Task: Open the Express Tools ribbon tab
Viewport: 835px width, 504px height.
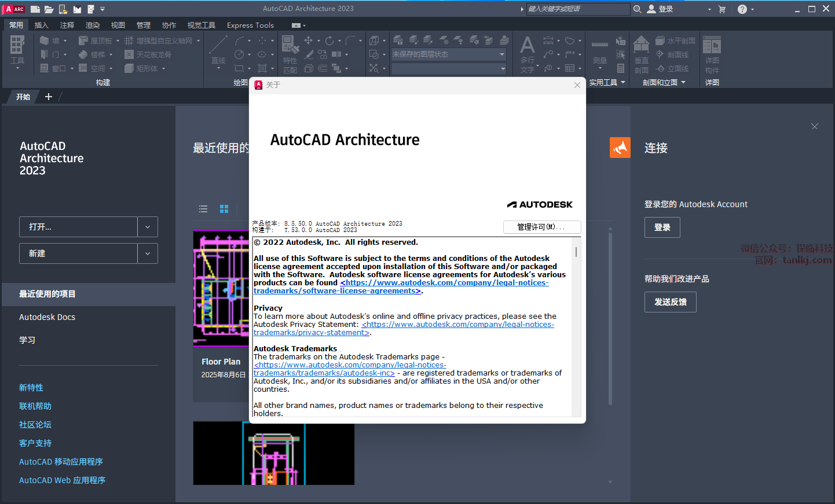Action: point(250,25)
